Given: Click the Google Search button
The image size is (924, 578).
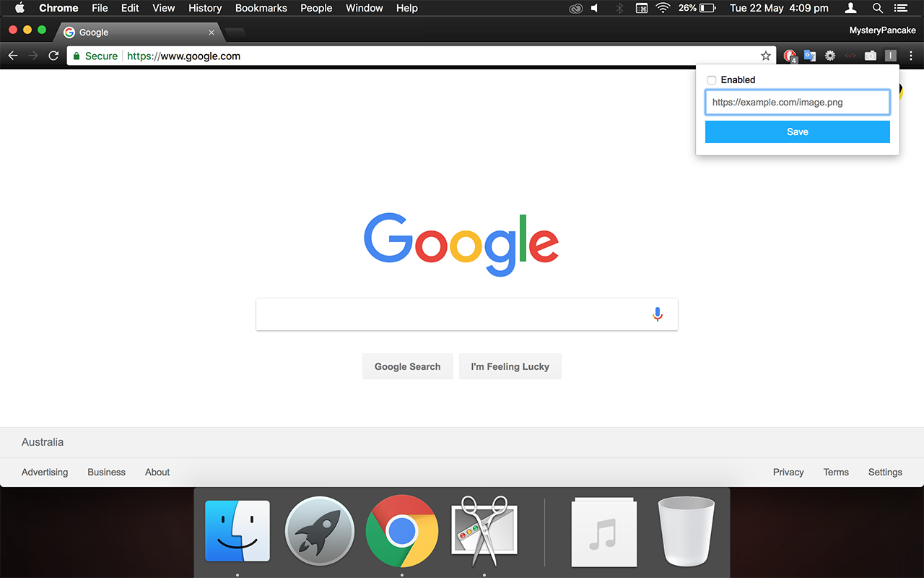Looking at the screenshot, I should tap(407, 366).
